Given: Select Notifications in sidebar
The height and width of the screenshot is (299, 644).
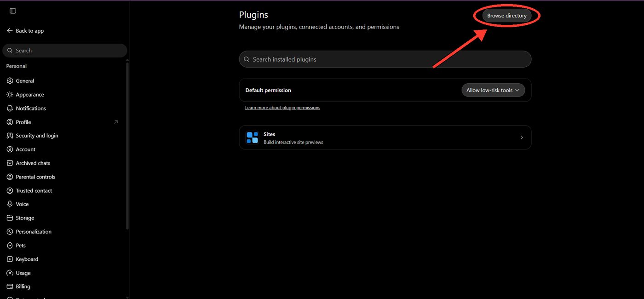Looking at the screenshot, I should (64, 109).
